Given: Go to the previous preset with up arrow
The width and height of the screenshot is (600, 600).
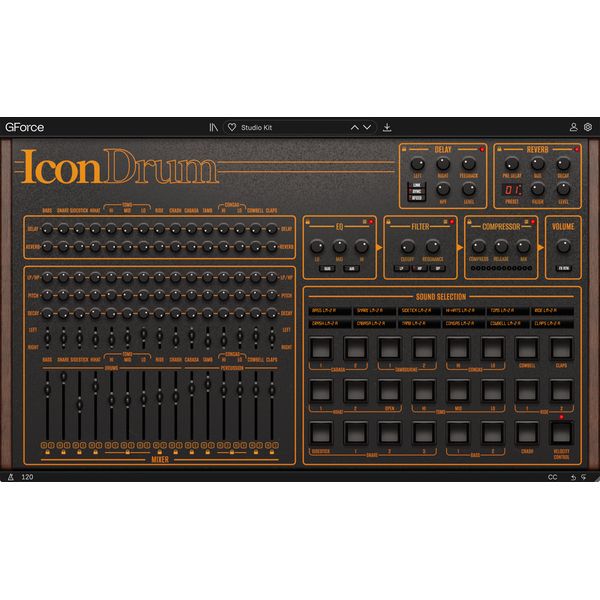Looking at the screenshot, I should [x=355, y=127].
